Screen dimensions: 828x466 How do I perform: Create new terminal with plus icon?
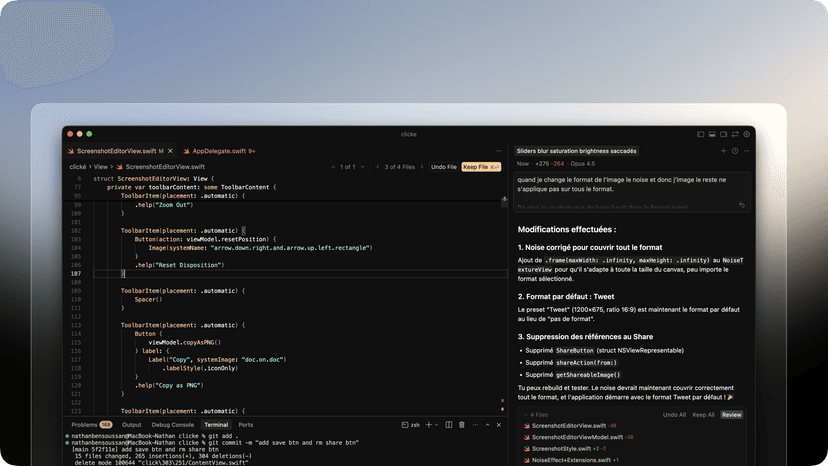tap(429, 425)
